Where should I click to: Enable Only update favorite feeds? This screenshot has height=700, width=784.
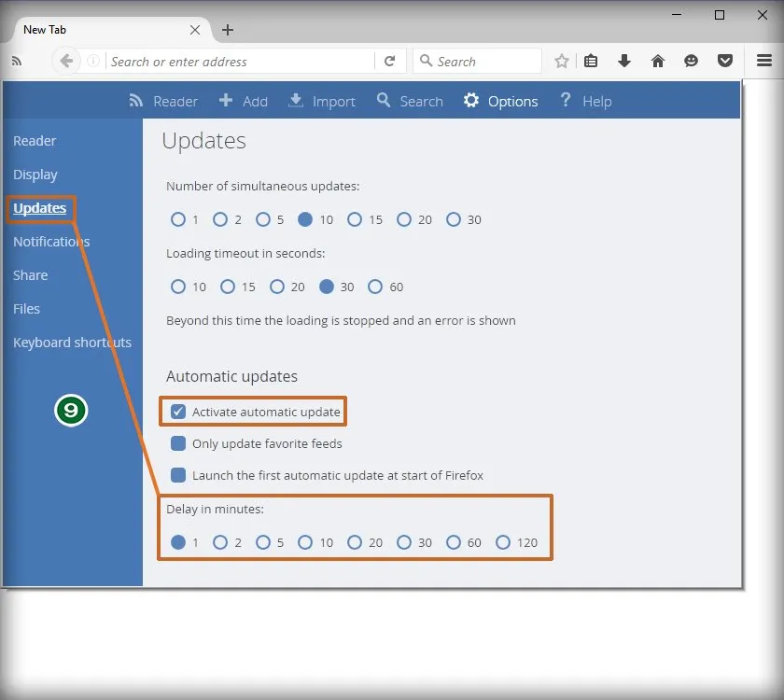pos(178,443)
